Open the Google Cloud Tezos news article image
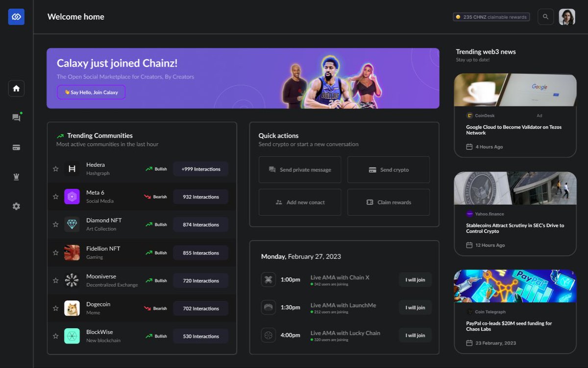 pyautogui.click(x=515, y=91)
